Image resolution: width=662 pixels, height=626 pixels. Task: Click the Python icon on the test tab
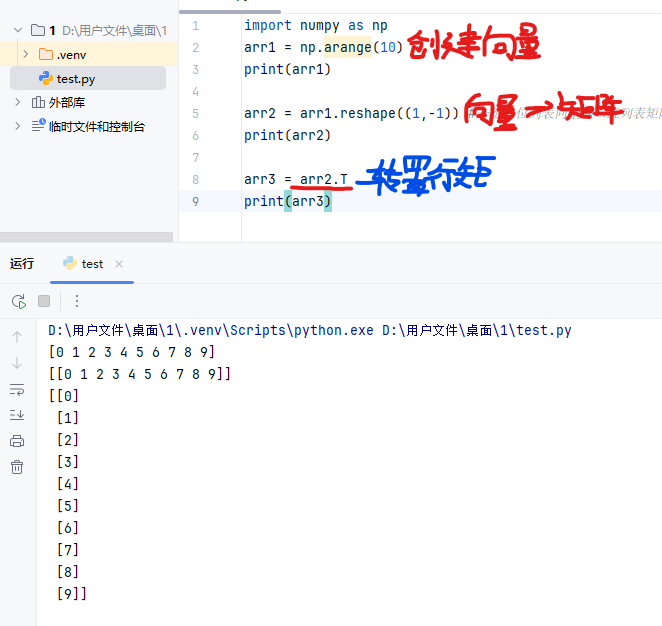pyautogui.click(x=70, y=263)
